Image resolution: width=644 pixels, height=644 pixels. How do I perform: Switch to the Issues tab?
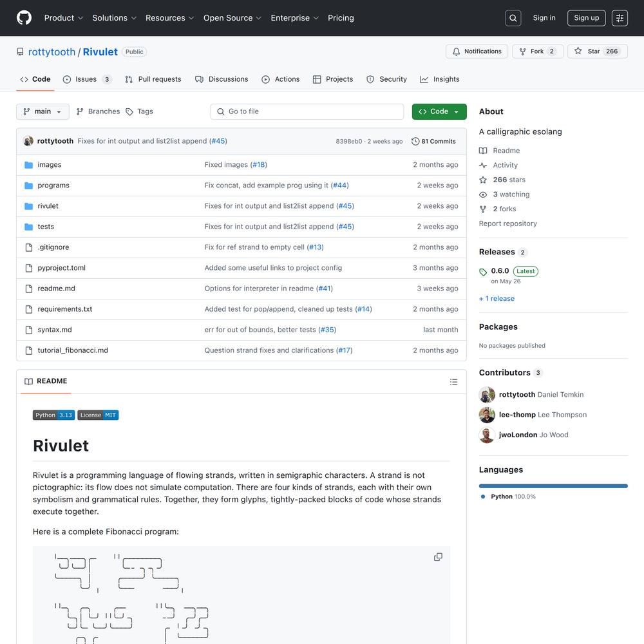point(87,79)
